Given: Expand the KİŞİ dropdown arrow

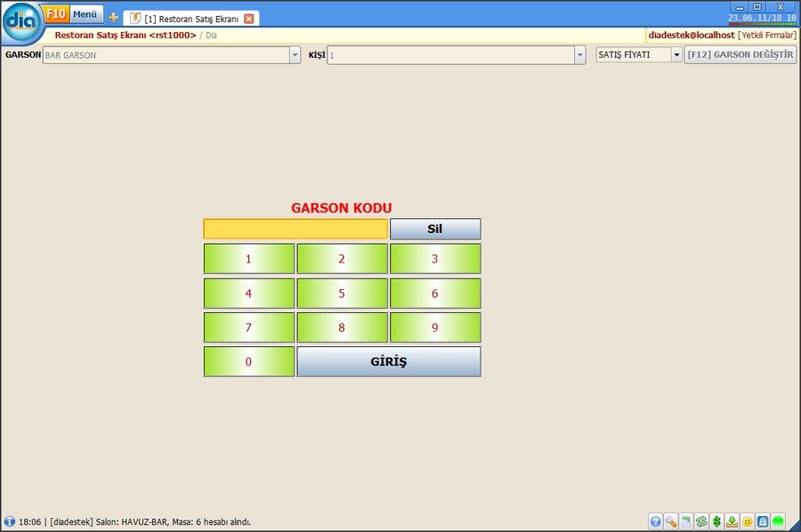Looking at the screenshot, I should (x=579, y=54).
